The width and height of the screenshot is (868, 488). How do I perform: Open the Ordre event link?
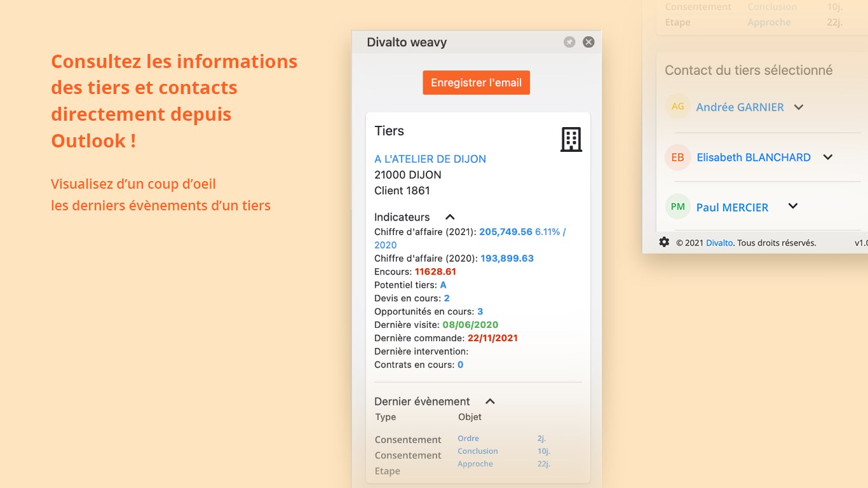tap(468, 438)
